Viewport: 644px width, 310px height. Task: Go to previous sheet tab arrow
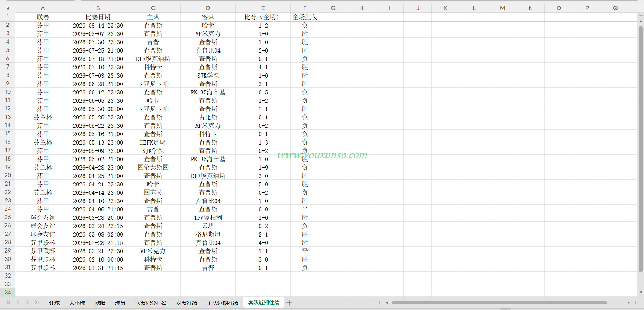18,302
